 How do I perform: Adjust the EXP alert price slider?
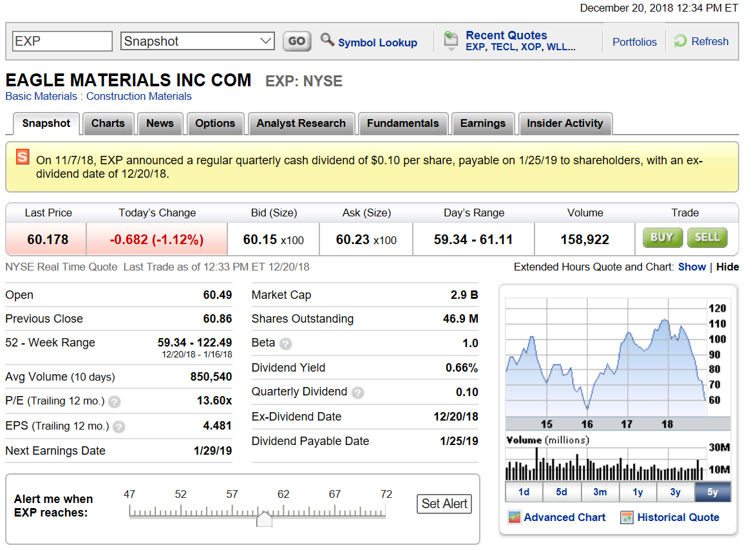tap(264, 518)
